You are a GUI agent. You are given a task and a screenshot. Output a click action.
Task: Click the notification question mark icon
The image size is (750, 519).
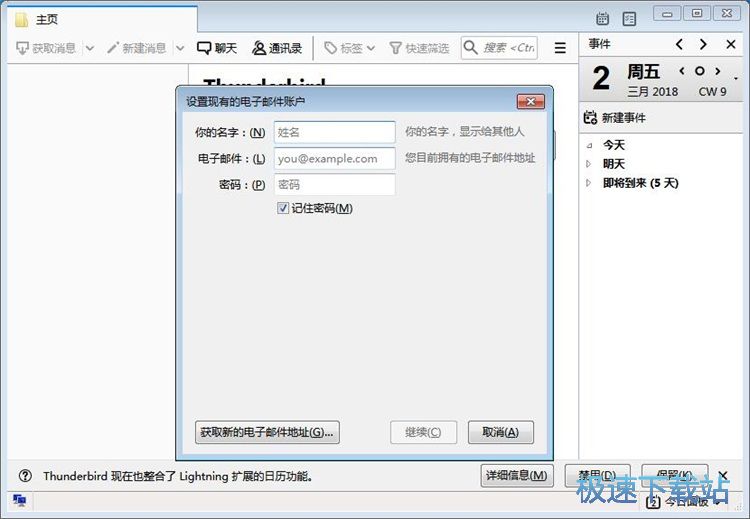click(25, 476)
